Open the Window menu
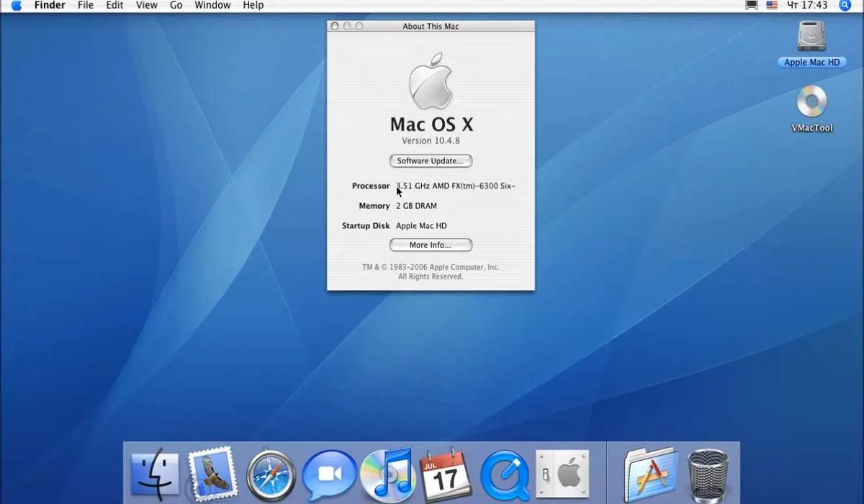This screenshot has height=504, width=864. tap(212, 6)
